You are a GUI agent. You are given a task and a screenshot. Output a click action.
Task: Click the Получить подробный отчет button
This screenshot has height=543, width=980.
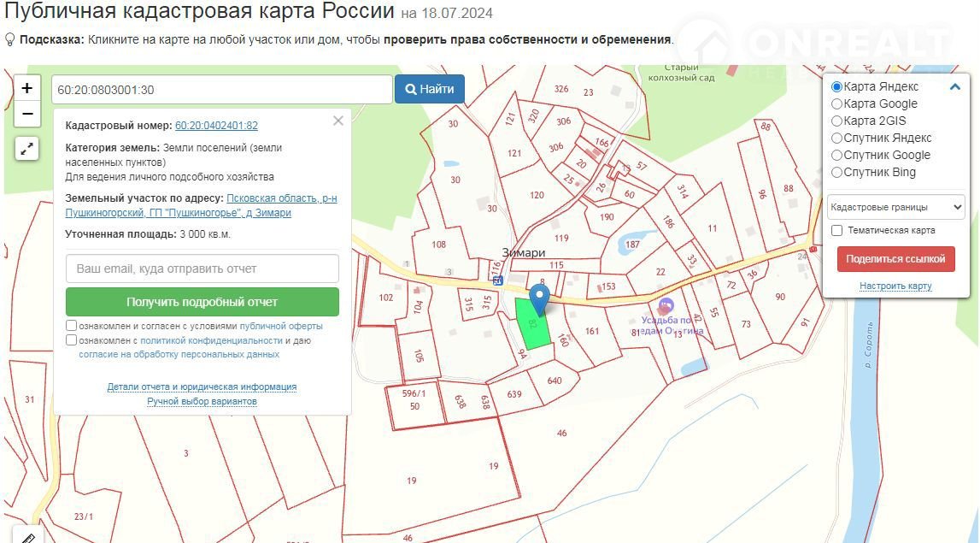tap(202, 302)
